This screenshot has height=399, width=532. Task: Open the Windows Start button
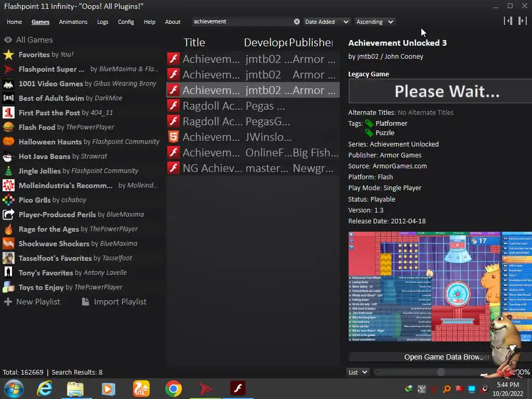14,389
